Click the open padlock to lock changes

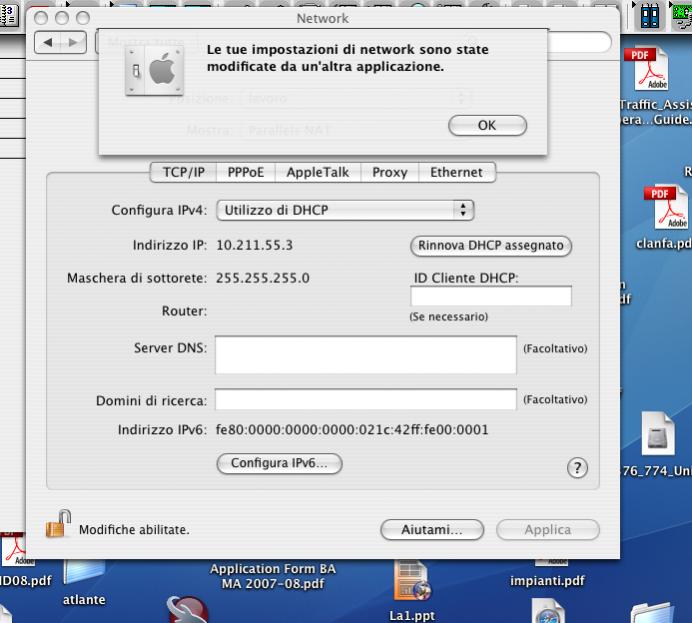point(59,525)
